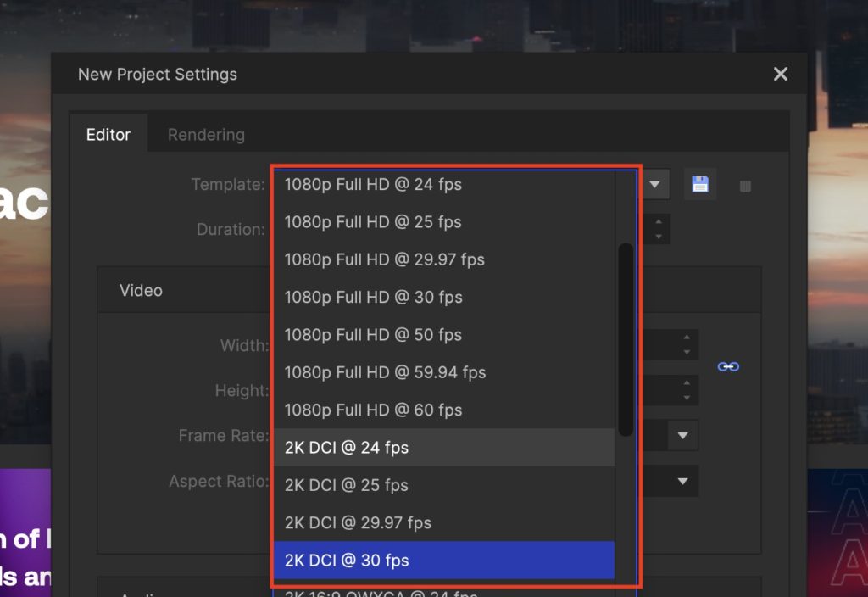Expand the Frame Rate dropdown
The width and height of the screenshot is (868, 597).
click(682, 435)
